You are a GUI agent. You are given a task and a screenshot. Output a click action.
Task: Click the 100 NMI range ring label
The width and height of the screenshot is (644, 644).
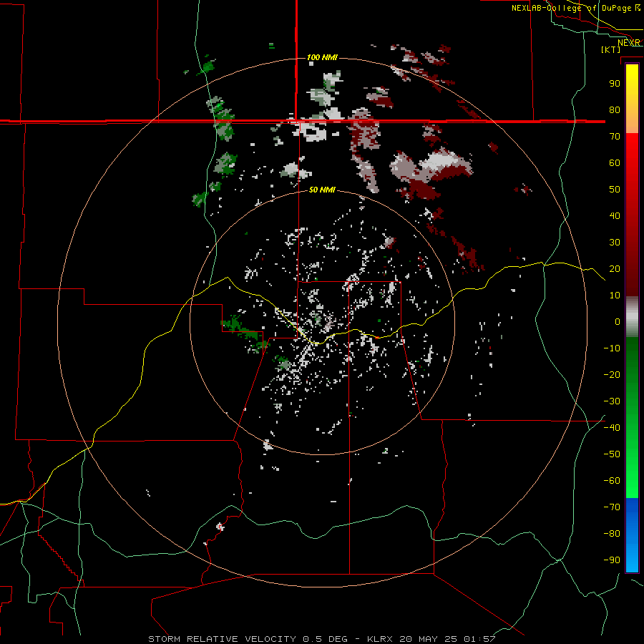coord(322,57)
